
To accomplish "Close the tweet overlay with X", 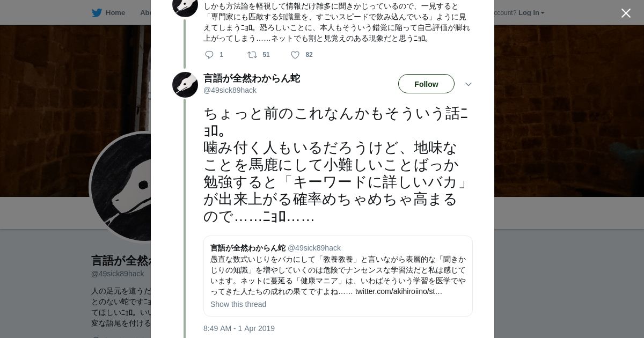I will pyautogui.click(x=626, y=13).
